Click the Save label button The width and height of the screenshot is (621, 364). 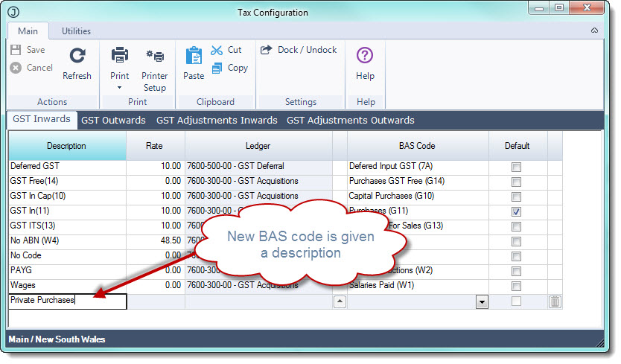point(36,50)
